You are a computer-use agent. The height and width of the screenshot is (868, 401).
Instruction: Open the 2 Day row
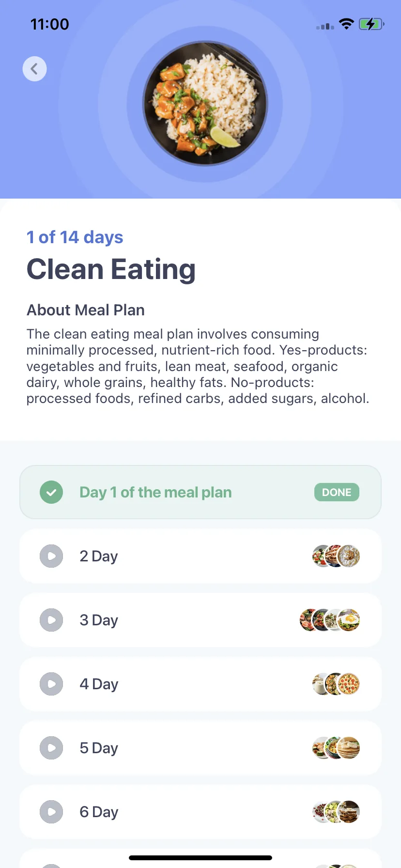pyautogui.click(x=200, y=556)
